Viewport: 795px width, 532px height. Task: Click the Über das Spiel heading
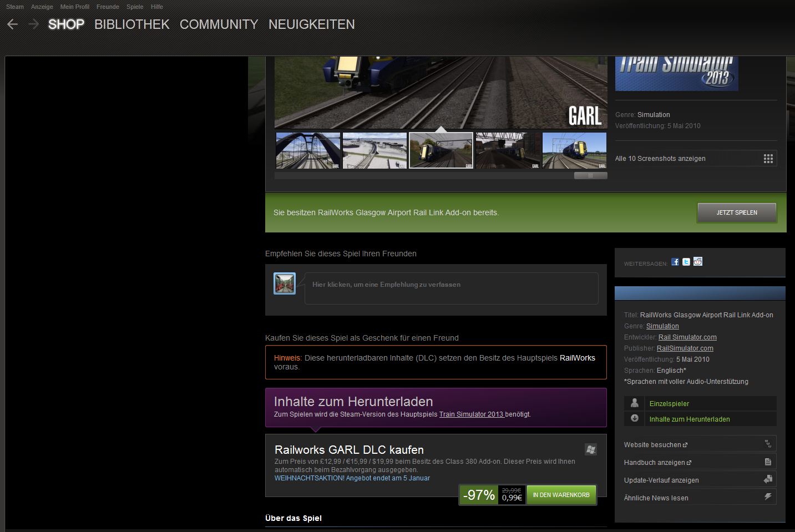[293, 518]
